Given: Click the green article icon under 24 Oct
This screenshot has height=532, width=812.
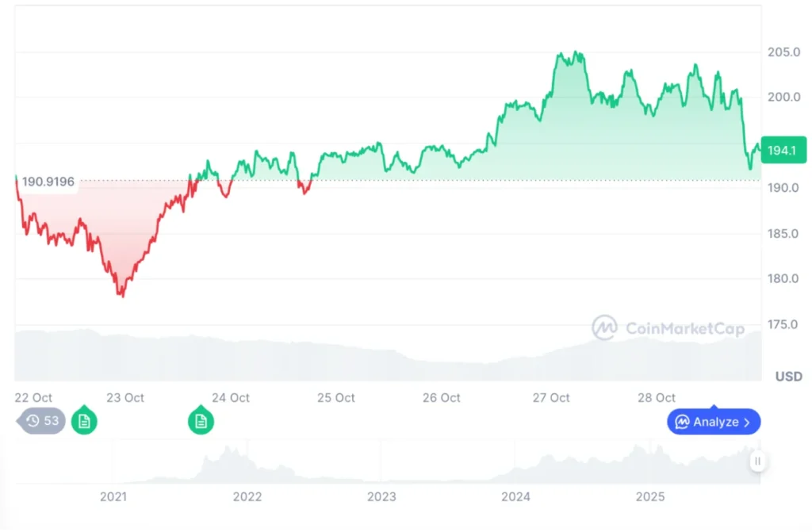Looking at the screenshot, I should pyautogui.click(x=201, y=421).
